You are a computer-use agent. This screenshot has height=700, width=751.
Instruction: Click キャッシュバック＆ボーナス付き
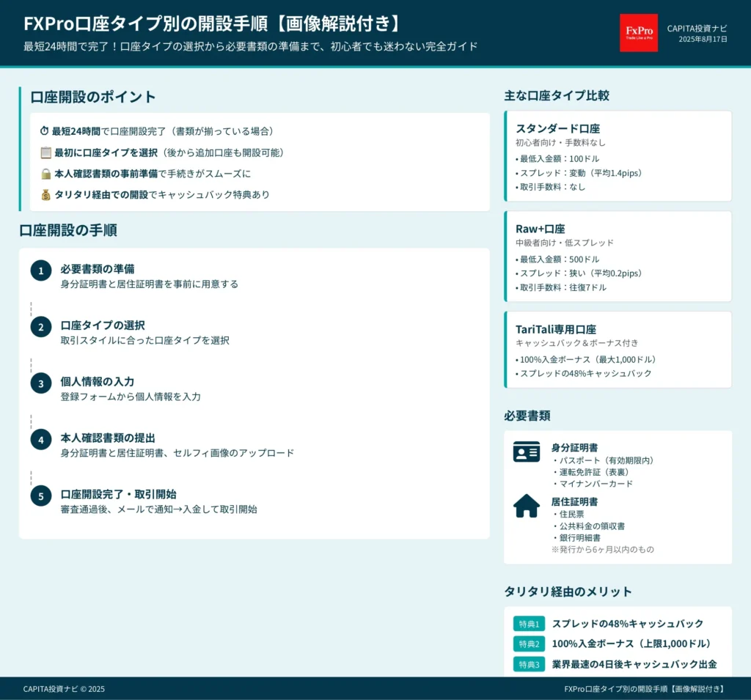pyautogui.click(x=576, y=343)
